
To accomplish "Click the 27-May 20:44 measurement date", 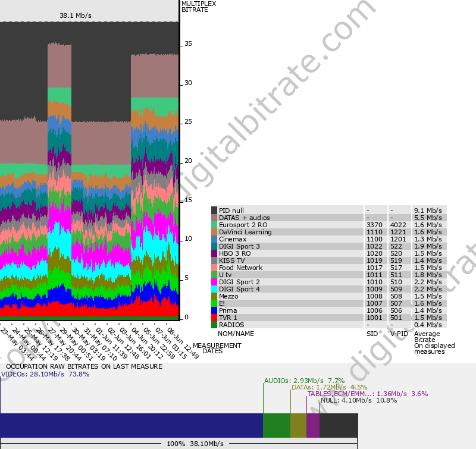I will click(x=64, y=343).
